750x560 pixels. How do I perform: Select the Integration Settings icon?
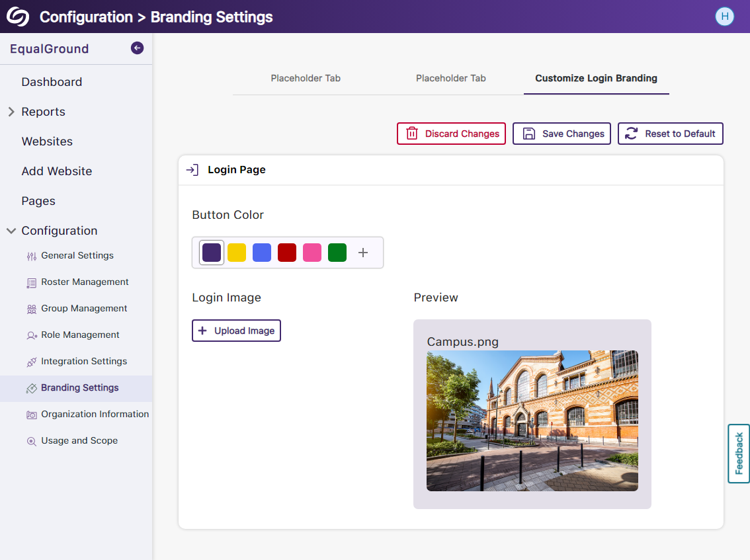[x=32, y=361]
